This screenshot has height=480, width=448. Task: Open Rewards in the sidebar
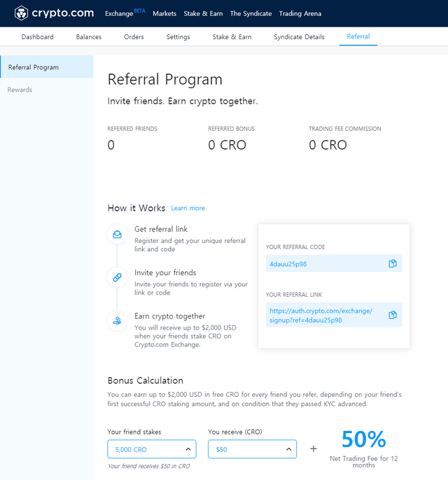20,90
